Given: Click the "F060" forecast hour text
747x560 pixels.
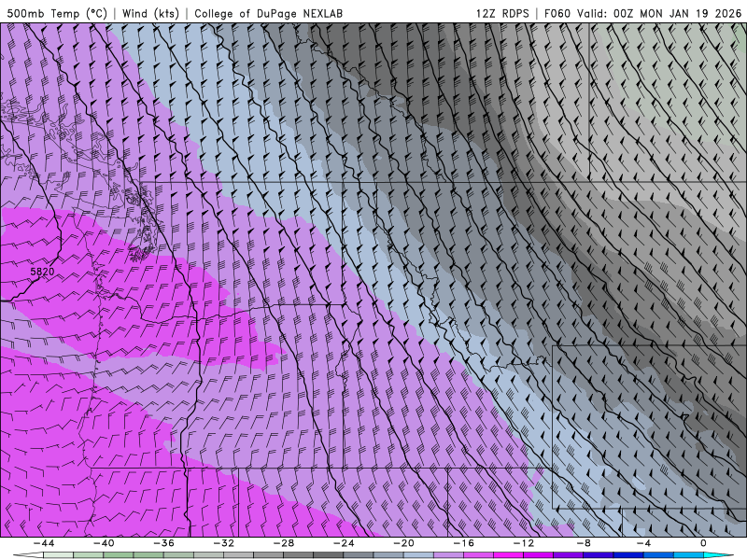Looking at the screenshot, I should coord(557,13).
